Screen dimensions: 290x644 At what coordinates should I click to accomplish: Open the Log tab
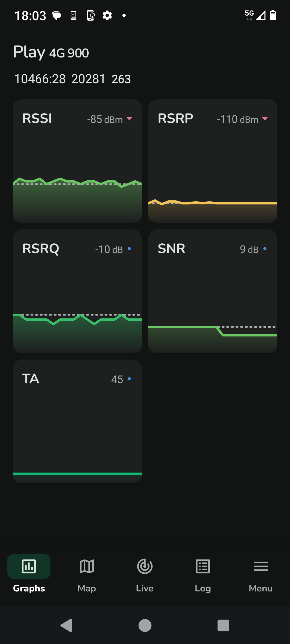(203, 574)
